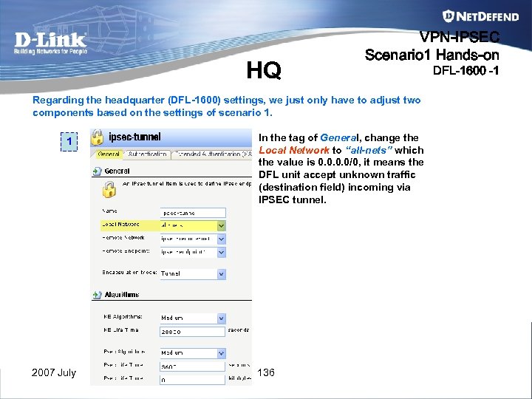Click 'Scenario1 Hands-on' text
532x399 pixels.
[432, 55]
